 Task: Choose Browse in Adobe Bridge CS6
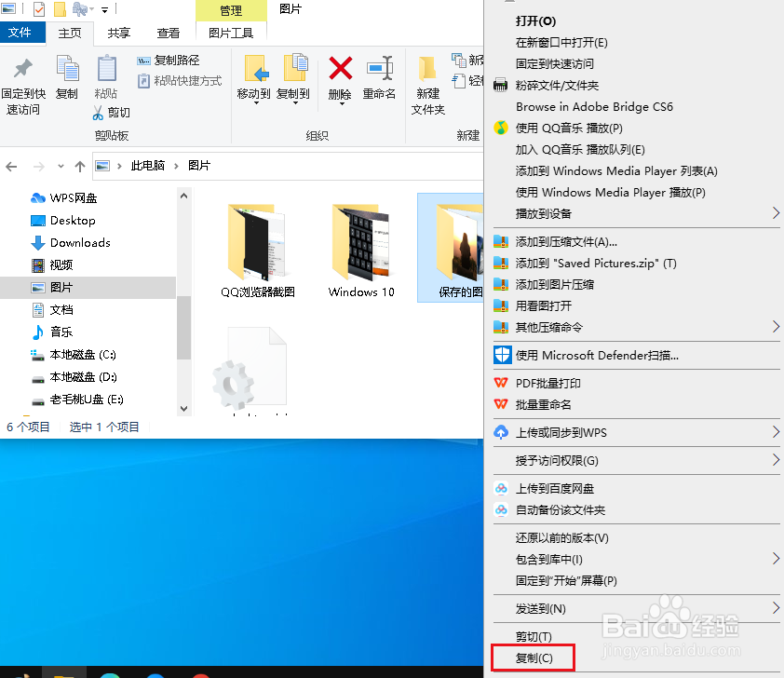(x=594, y=107)
